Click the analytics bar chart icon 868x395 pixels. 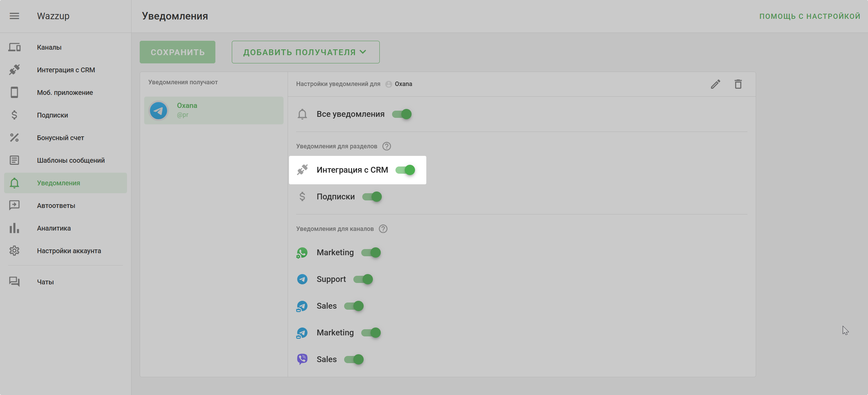click(14, 228)
